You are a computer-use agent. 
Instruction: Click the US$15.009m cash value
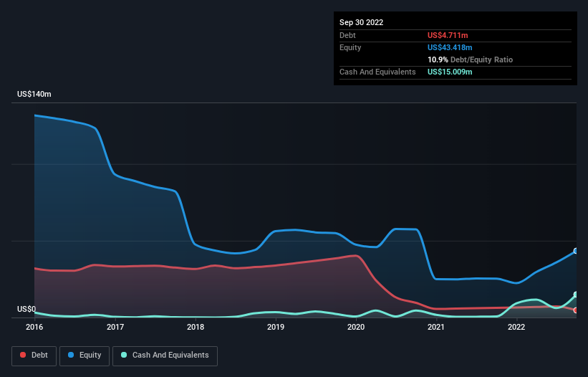450,72
